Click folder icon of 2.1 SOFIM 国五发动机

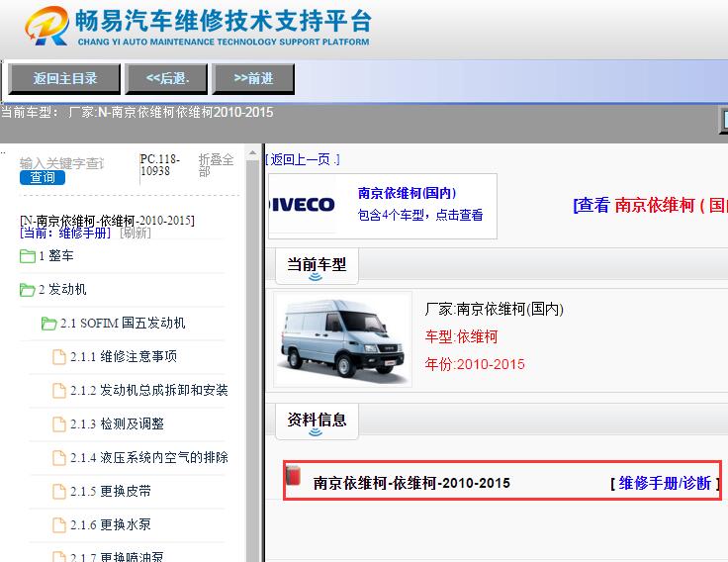click(x=48, y=324)
